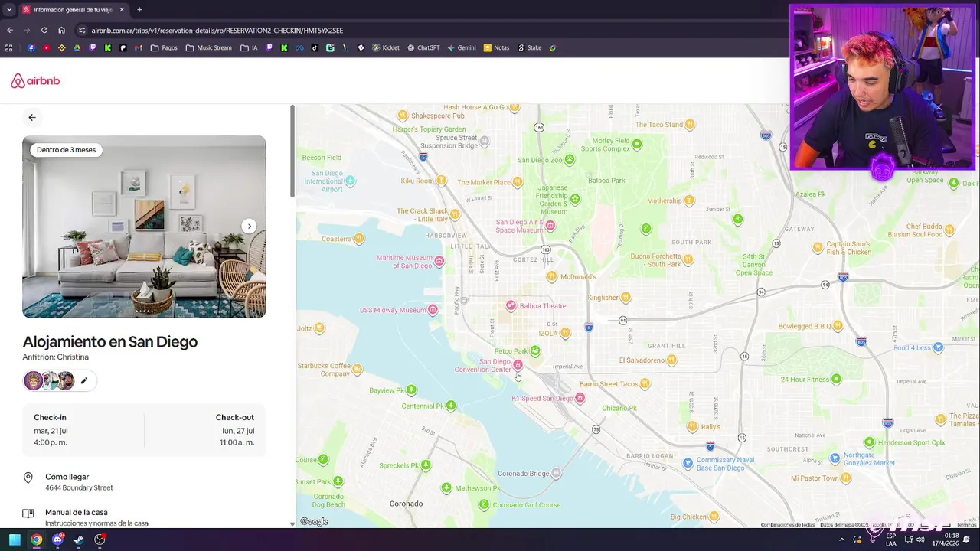This screenshot has width=980, height=551.
Task: Open Cómo llegar directions row
Action: pos(144,481)
